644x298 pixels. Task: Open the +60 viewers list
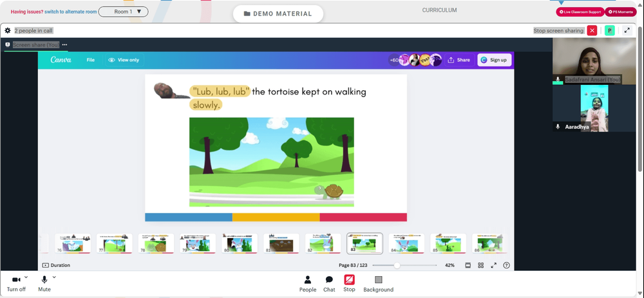pos(394,60)
